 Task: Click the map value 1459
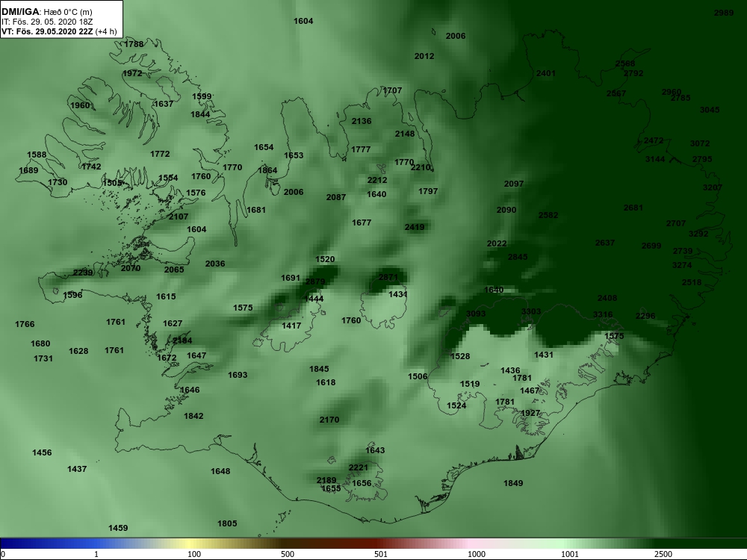118,528
